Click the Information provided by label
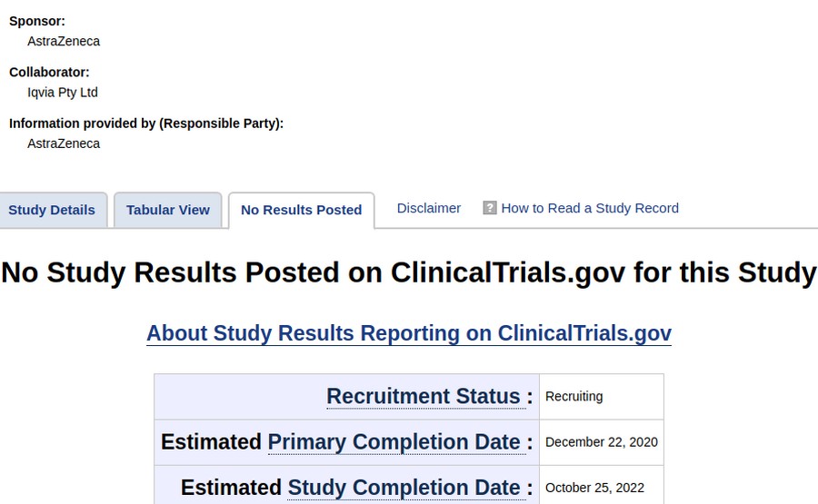Screen dimensions: 818x504 pyautogui.click(x=146, y=124)
